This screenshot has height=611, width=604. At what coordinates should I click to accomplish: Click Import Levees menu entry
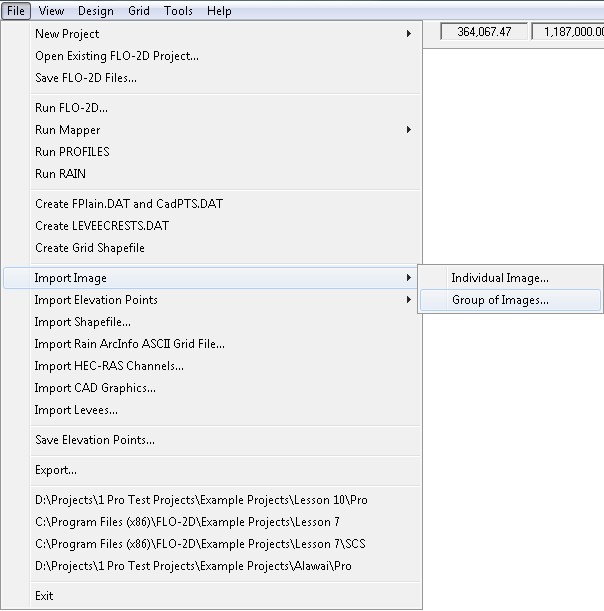(76, 410)
